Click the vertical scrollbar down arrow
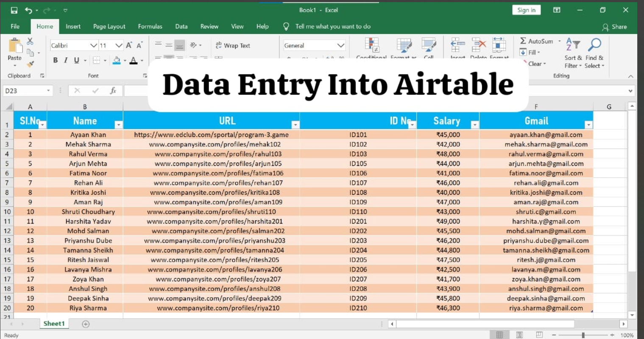This screenshot has width=644, height=339. (632, 315)
